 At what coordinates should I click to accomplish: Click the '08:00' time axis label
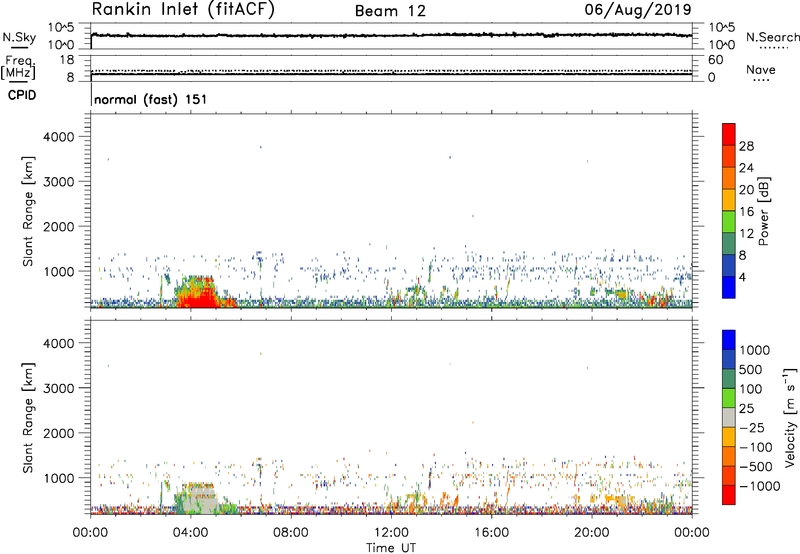(x=291, y=533)
